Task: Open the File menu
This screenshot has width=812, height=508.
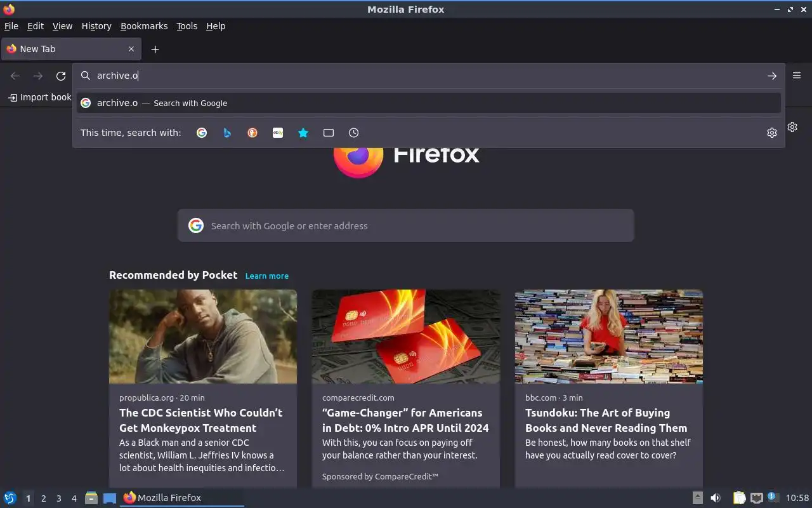Action: pos(11,26)
